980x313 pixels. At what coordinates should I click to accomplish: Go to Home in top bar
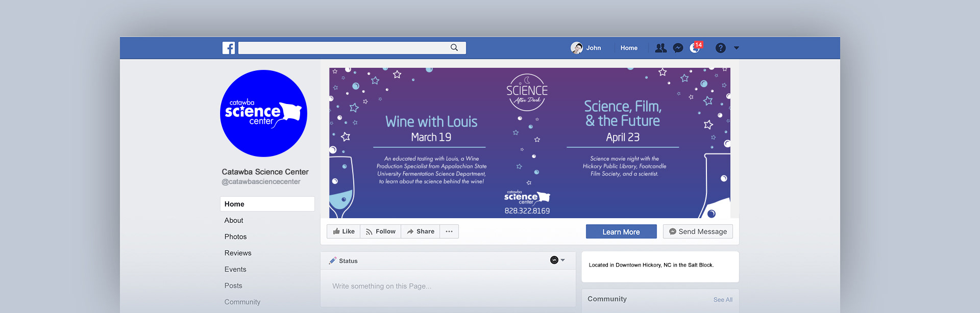click(x=629, y=48)
